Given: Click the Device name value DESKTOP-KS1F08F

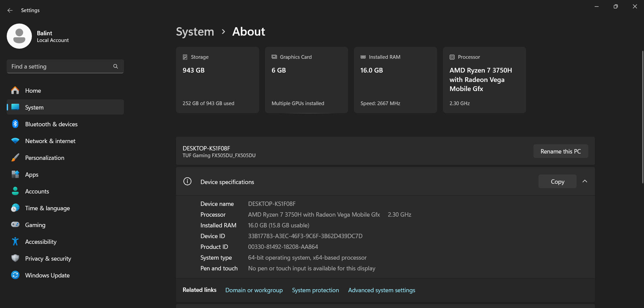Looking at the screenshot, I should [272, 204].
